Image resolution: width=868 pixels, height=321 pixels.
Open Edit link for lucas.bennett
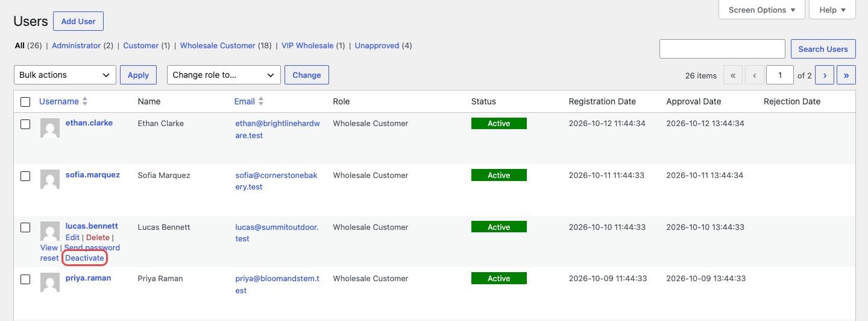point(72,237)
